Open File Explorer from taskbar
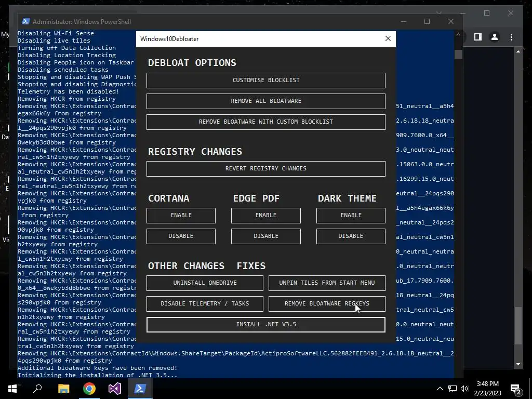 point(63,389)
